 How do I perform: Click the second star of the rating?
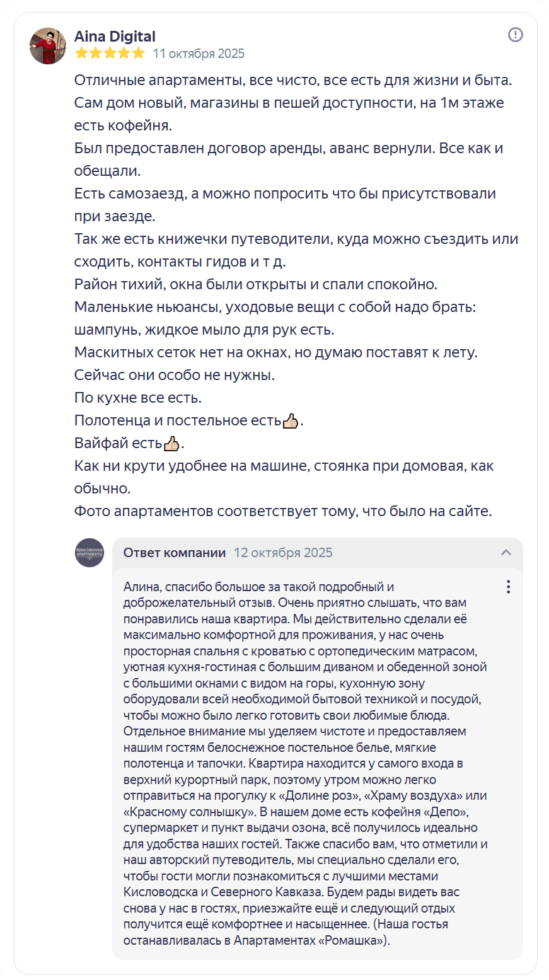pos(96,54)
